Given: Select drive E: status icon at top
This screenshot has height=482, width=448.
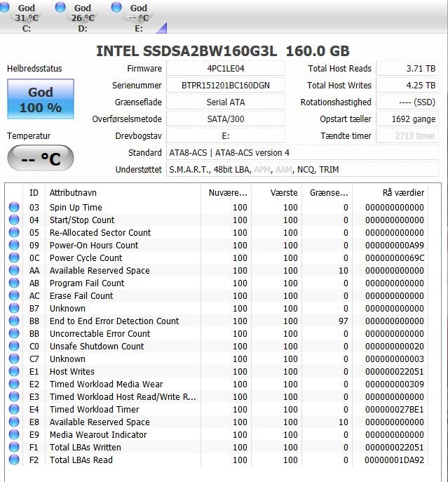Looking at the screenshot, I should coord(116,7).
